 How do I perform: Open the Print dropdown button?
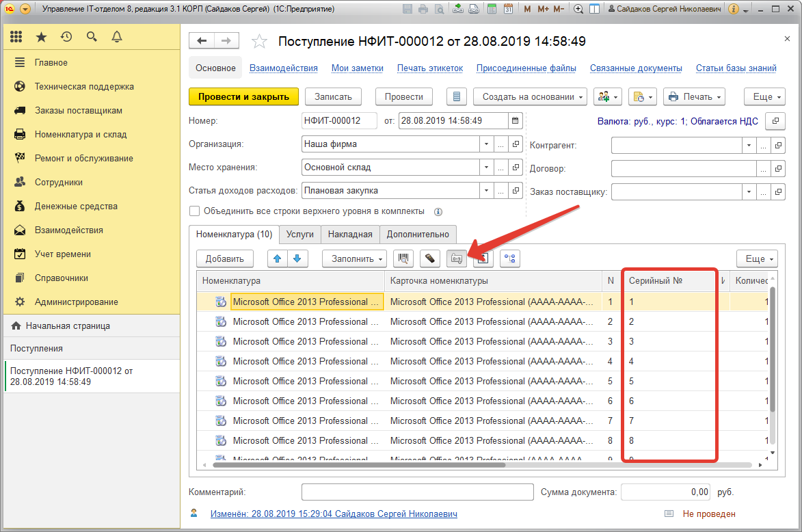pyautogui.click(x=694, y=96)
